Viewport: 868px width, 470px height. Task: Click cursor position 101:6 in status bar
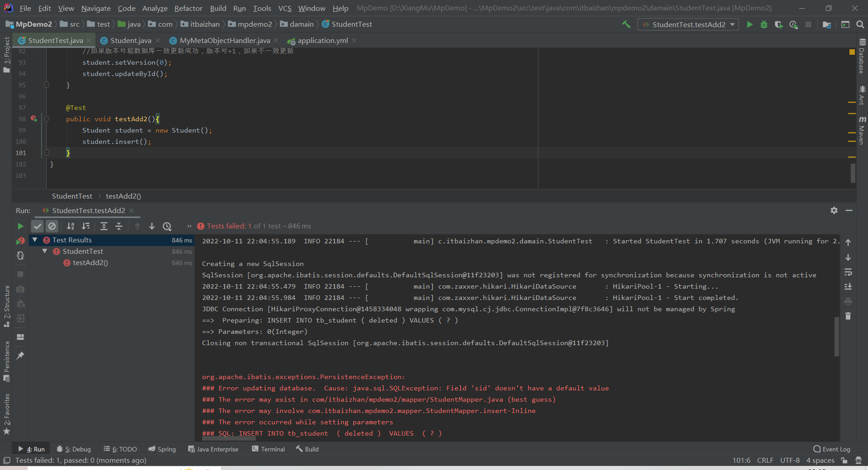[741, 461]
